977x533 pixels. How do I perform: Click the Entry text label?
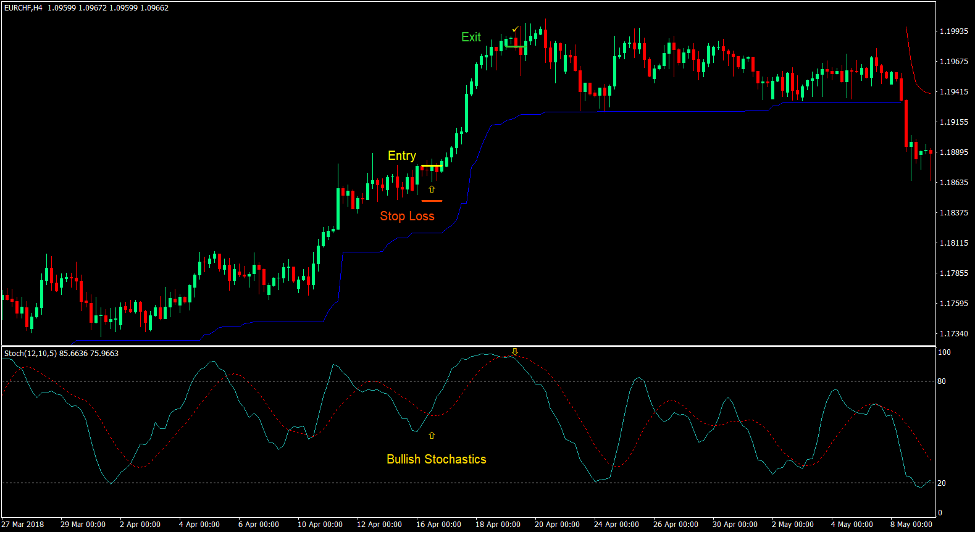[x=402, y=156]
